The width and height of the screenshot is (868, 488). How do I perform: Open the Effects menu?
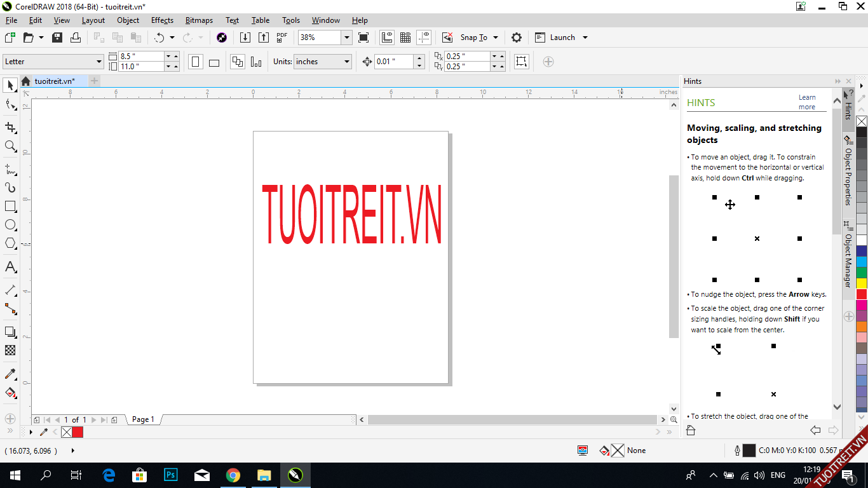tap(162, 20)
